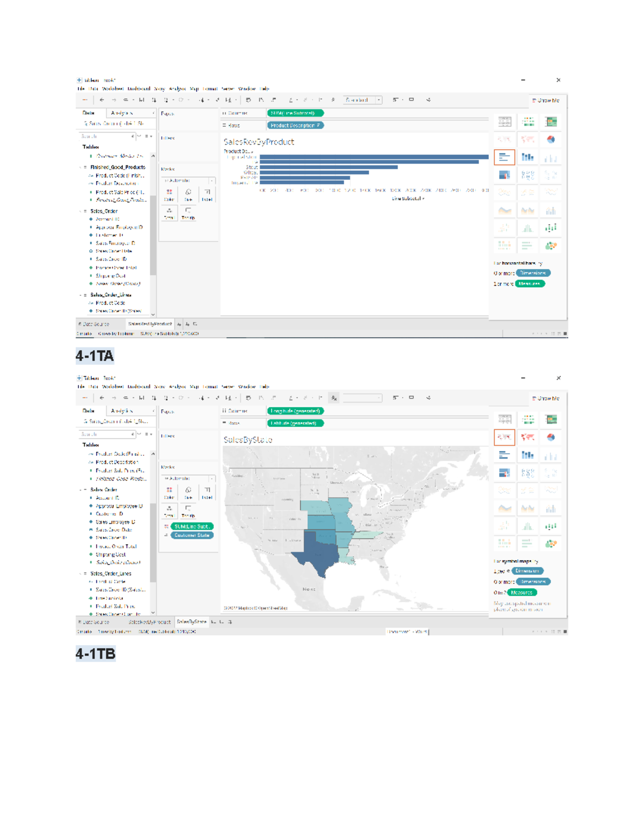Click SUM(Line Subtotal) pill on Columns shelf
The width and height of the screenshot is (644, 834).
(295, 113)
